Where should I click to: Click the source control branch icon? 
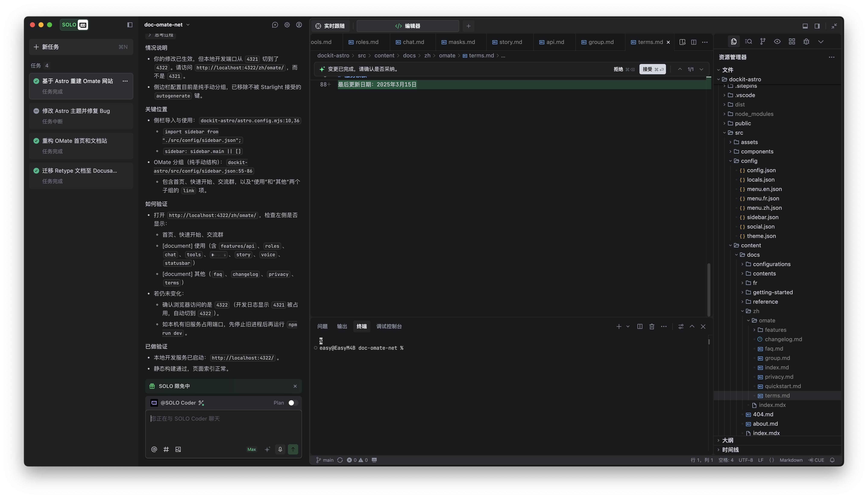pyautogui.click(x=762, y=41)
